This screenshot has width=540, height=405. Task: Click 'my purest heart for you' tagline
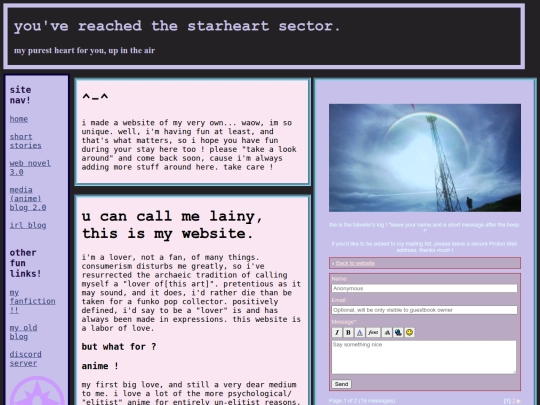pyautogui.click(x=84, y=50)
